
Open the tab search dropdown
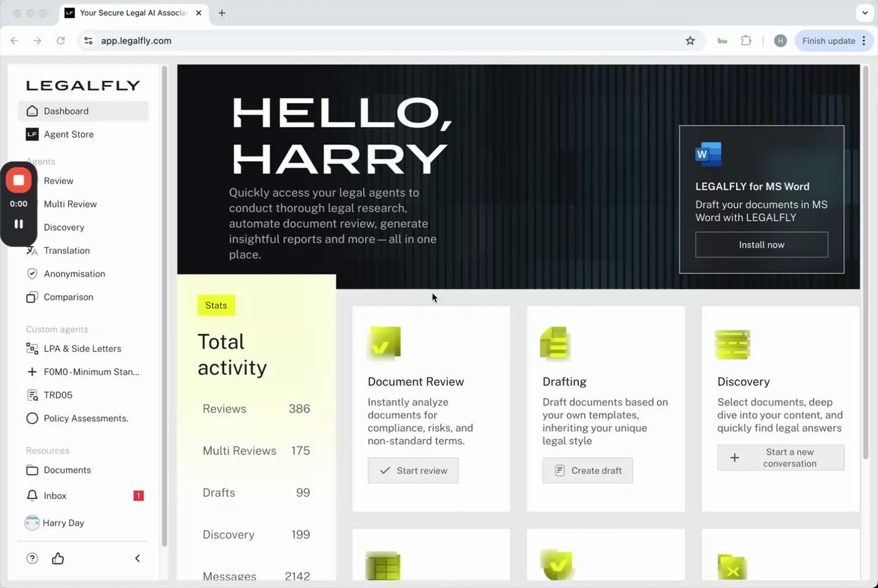pyautogui.click(x=864, y=13)
